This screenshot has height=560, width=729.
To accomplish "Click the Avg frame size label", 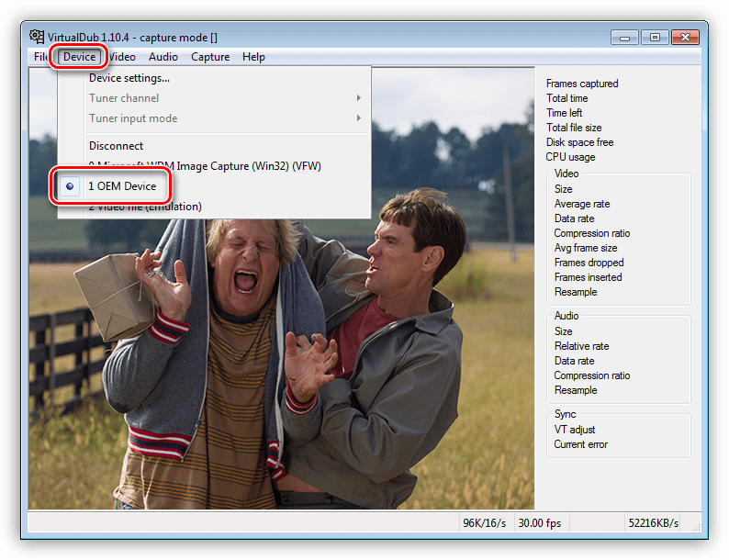I will click(586, 248).
